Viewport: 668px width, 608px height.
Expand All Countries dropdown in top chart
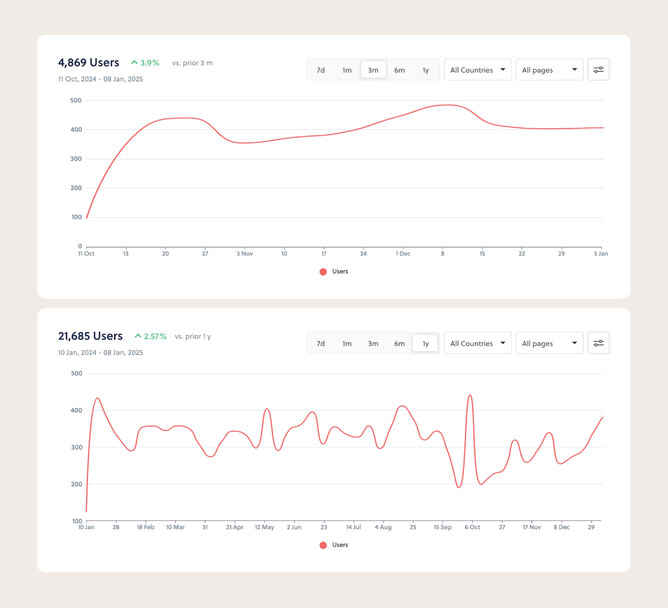[478, 70]
